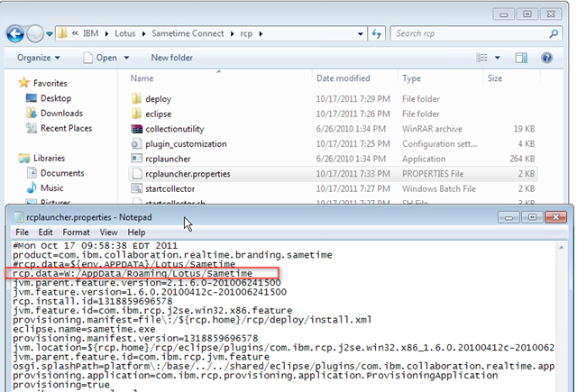The image size is (577, 392).
Task: Open Notepad's File menu
Action: click(x=22, y=232)
